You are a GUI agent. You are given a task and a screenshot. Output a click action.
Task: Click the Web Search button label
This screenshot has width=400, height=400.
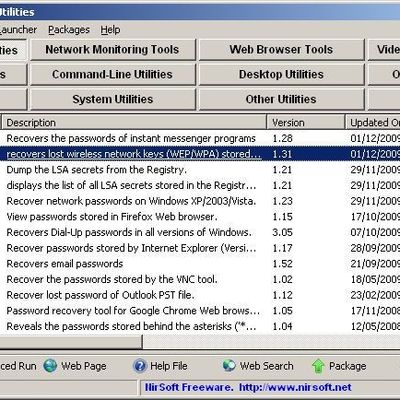[x=266, y=366]
